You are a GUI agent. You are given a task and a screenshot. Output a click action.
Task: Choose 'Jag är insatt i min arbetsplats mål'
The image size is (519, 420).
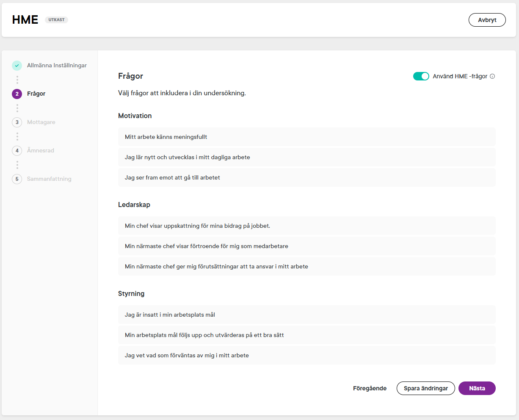coord(306,315)
